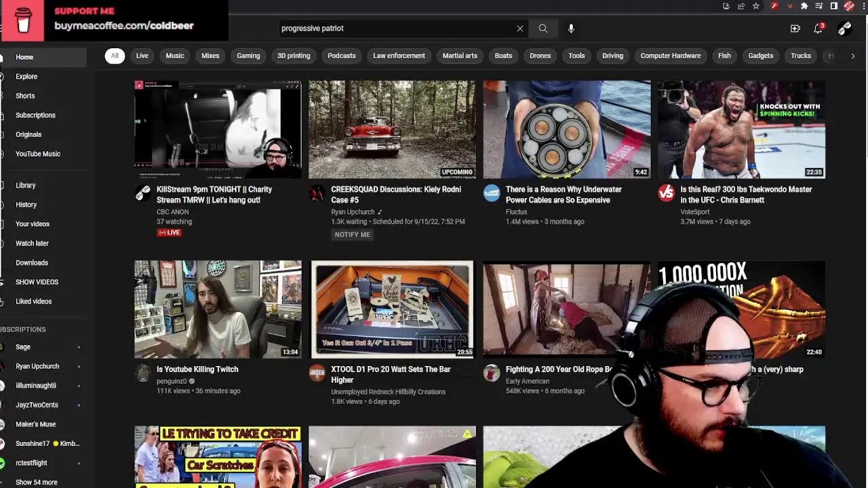Open Subscriptions in the sidebar

[43, 115]
